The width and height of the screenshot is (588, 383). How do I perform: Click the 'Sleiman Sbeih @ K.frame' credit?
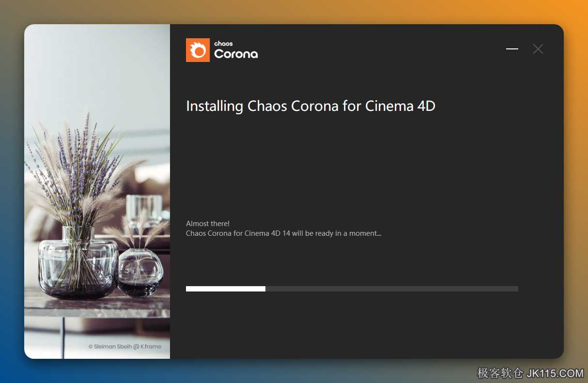125,347
